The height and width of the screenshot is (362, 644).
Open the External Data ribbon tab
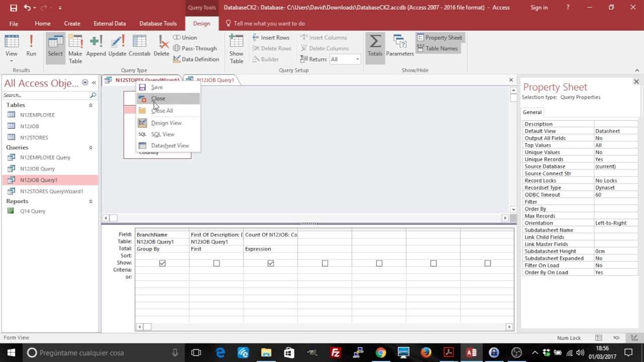[x=110, y=24]
